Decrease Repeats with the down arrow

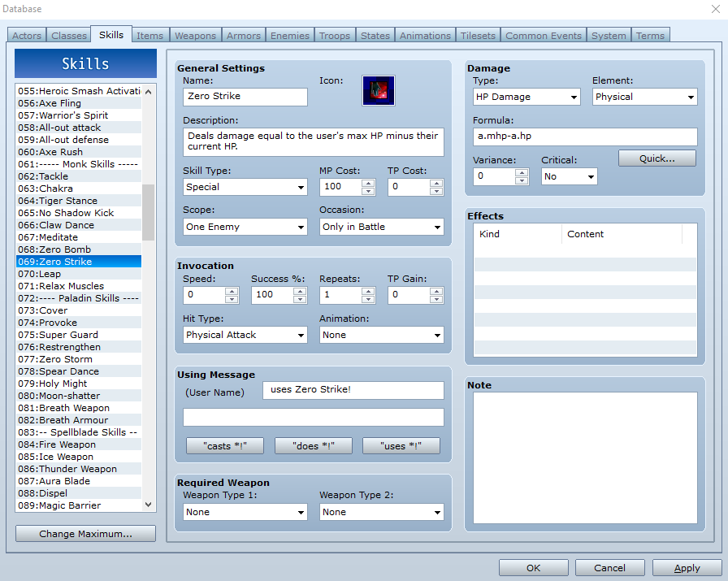coord(368,299)
